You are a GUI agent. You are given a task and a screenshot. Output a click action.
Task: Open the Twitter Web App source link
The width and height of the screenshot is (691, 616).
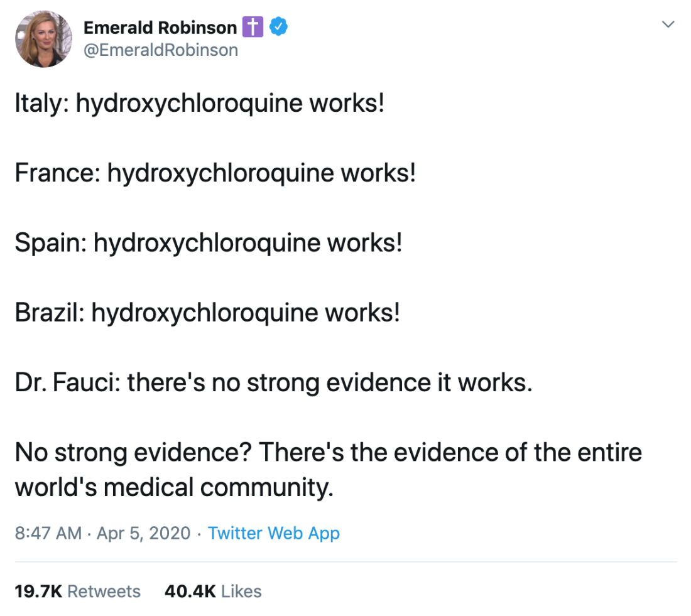coord(274,533)
